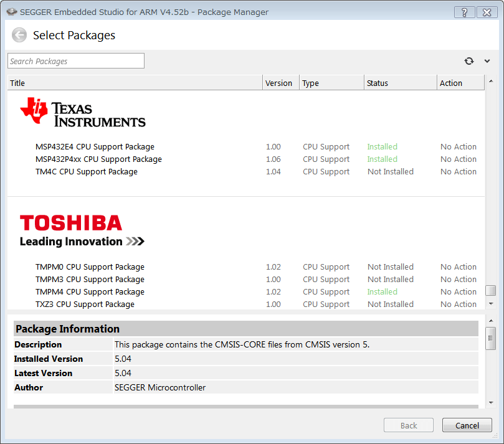The width and height of the screenshot is (504, 444).
Task: Click the Texas Instruments logo
Action: coord(83,113)
